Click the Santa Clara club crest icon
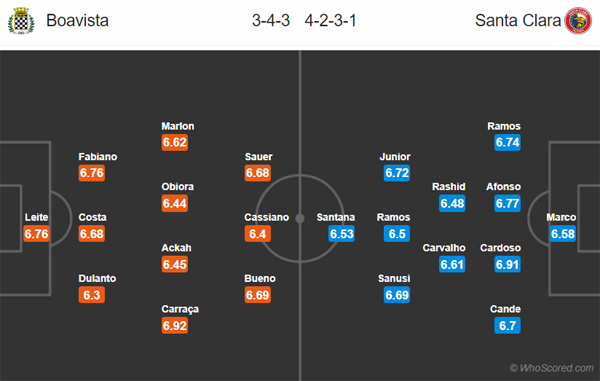This screenshot has height=381, width=600. [578, 21]
